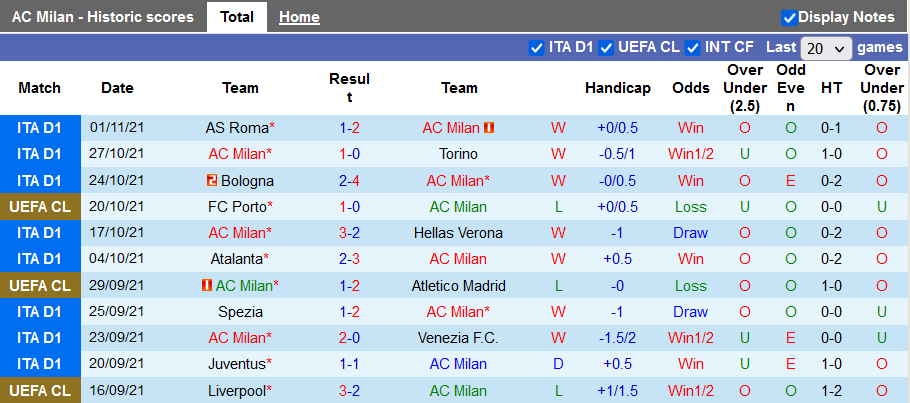This screenshot has width=910, height=403.
Task: Click the red card icon beside AC Milan in the Roma match
Action: point(490,128)
